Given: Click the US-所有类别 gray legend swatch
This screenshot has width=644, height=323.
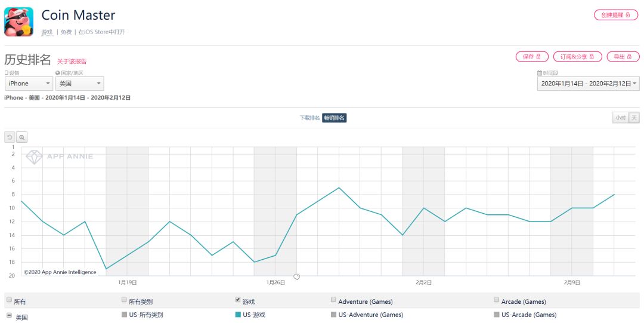Looking at the screenshot, I should [124, 315].
